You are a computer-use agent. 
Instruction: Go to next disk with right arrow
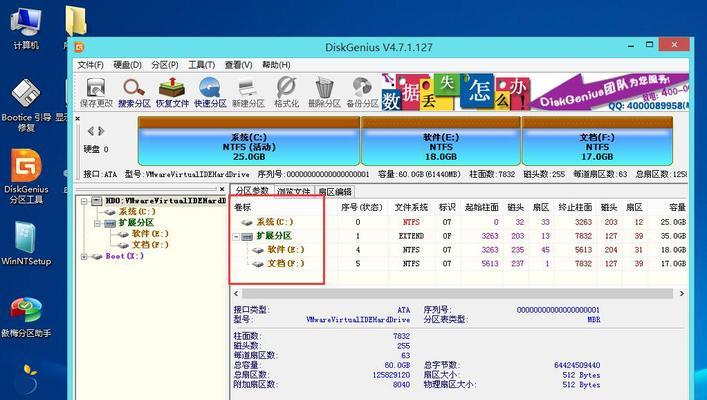coord(101,131)
